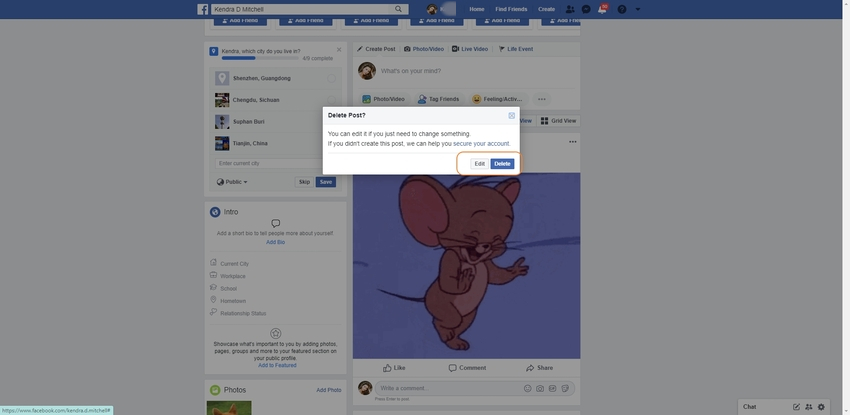Insert an emoji in comment
This screenshot has height=415, width=850.
pyautogui.click(x=527, y=388)
